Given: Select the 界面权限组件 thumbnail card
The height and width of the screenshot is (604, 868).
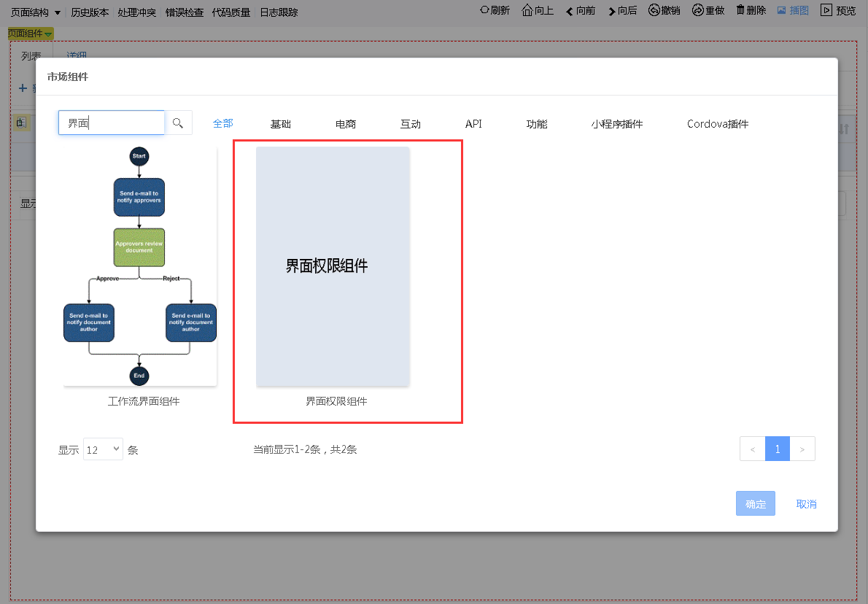Looking at the screenshot, I should pyautogui.click(x=333, y=266).
